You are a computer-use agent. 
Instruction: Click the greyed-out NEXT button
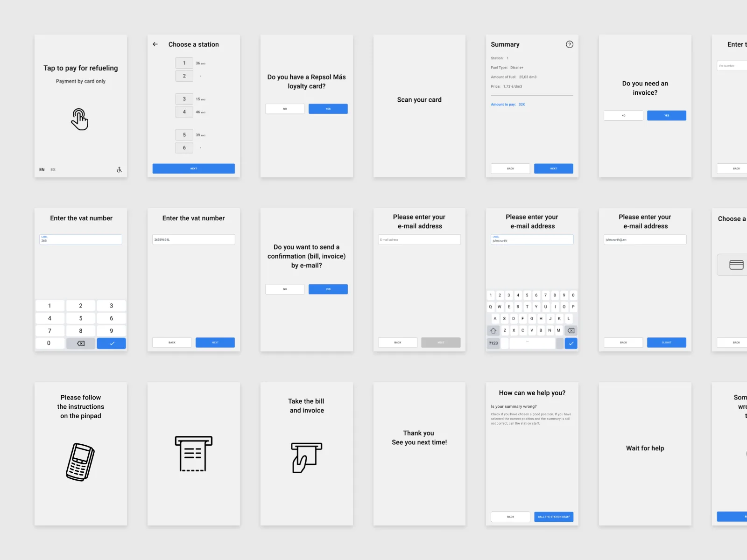point(441,343)
